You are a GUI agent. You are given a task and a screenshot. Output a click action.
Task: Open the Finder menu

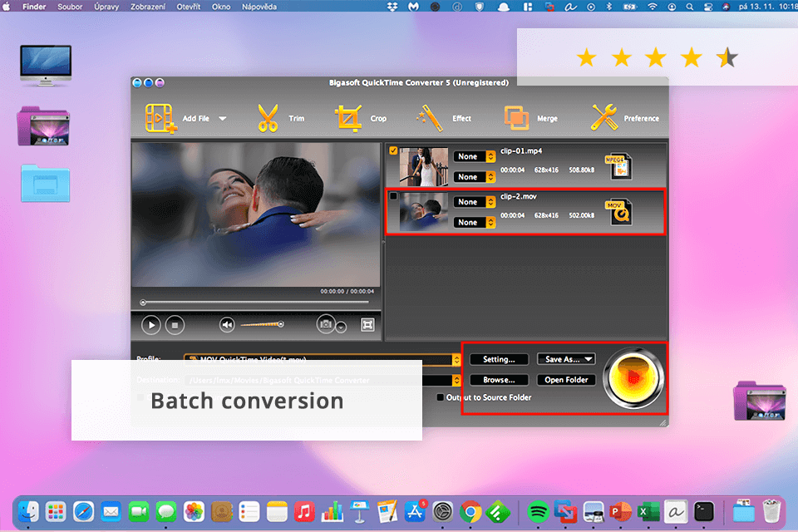click(34, 7)
